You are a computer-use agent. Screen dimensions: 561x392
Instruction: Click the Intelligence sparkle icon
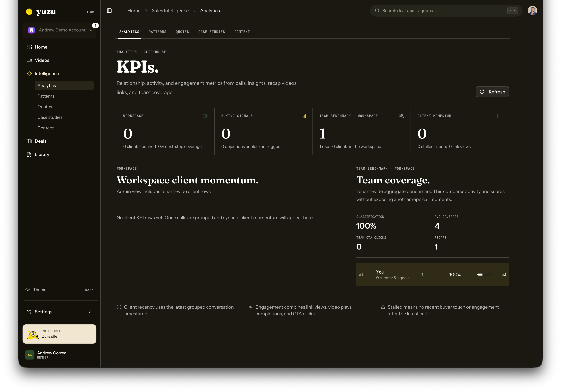[29, 74]
